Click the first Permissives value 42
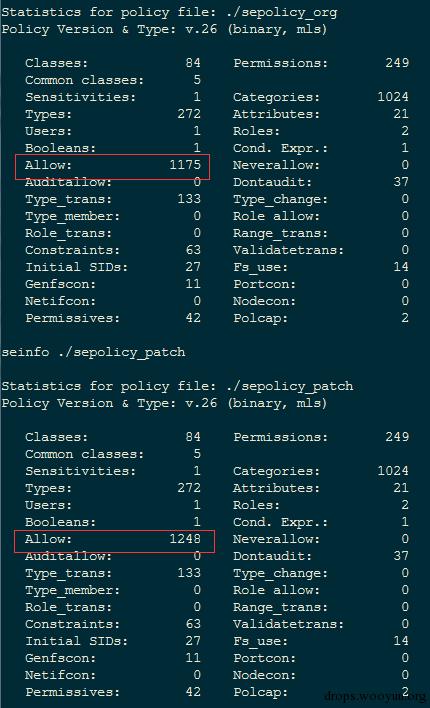The height and width of the screenshot is (708, 430). pyautogui.click(x=193, y=318)
